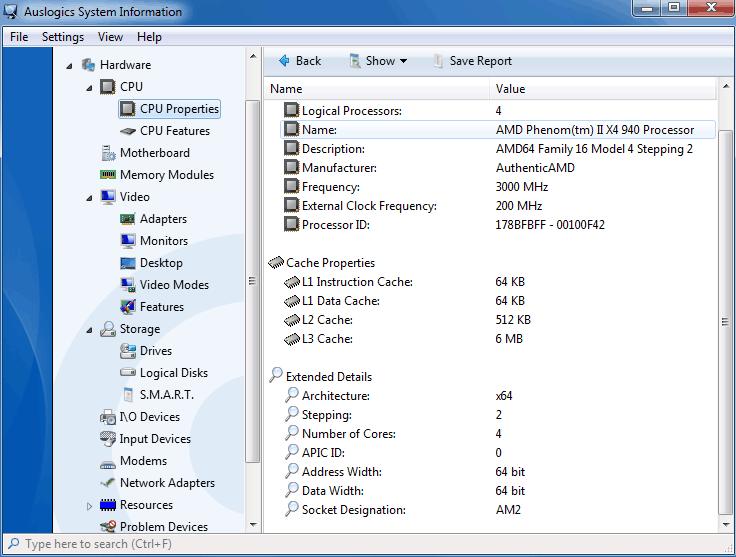
Task: Click the search field at bottom
Action: tap(368, 544)
